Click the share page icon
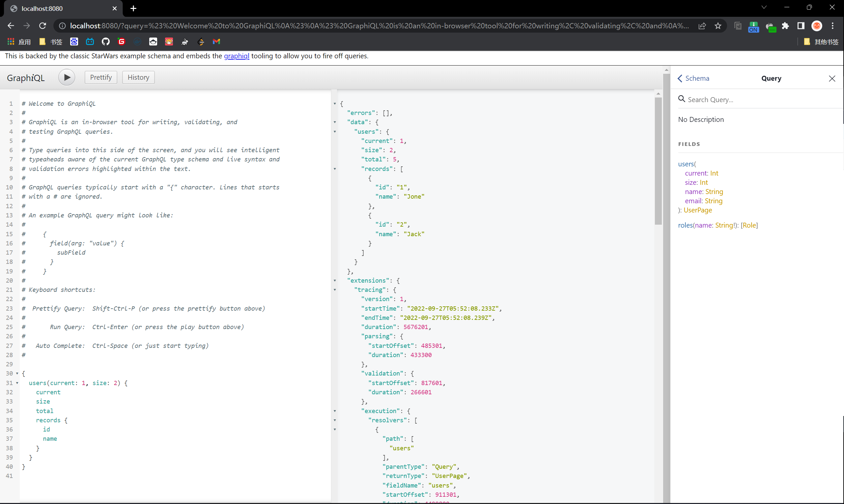The width and height of the screenshot is (844, 504). point(702,26)
